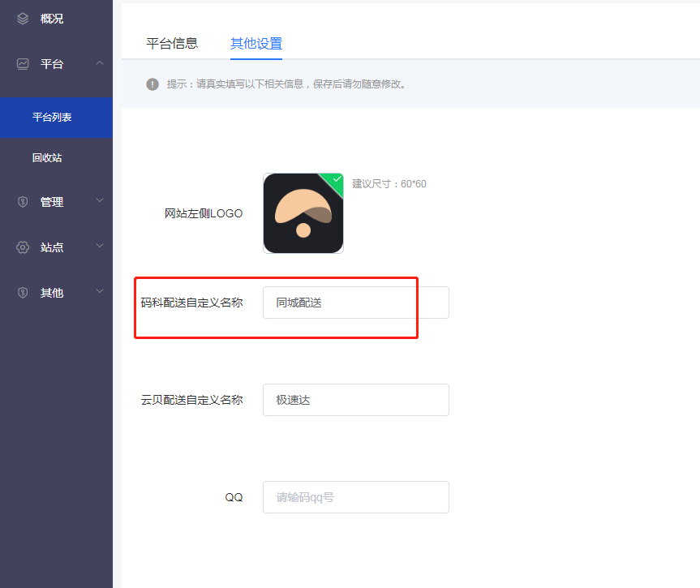Screen dimensions: 700x588
Task: Click the 平台 menu label
Action: 52,64
